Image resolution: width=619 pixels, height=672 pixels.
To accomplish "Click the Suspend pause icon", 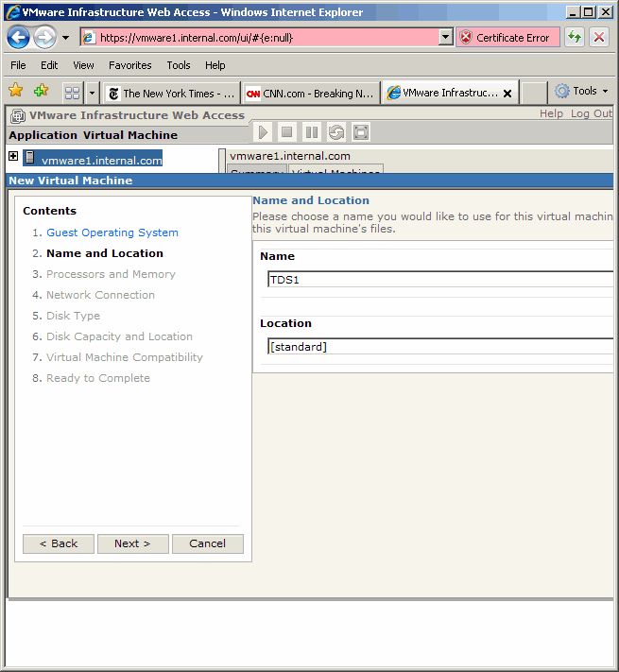I will pos(312,132).
